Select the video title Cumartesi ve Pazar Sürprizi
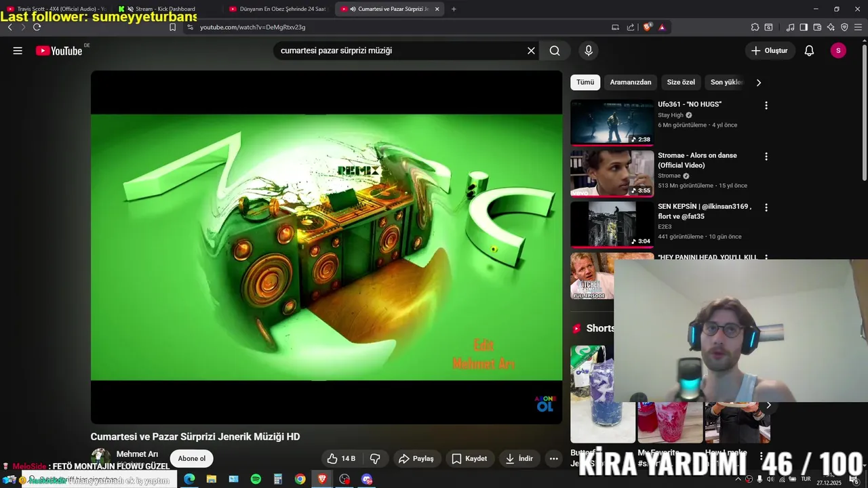Viewport: 868px width, 488px height. [195, 437]
